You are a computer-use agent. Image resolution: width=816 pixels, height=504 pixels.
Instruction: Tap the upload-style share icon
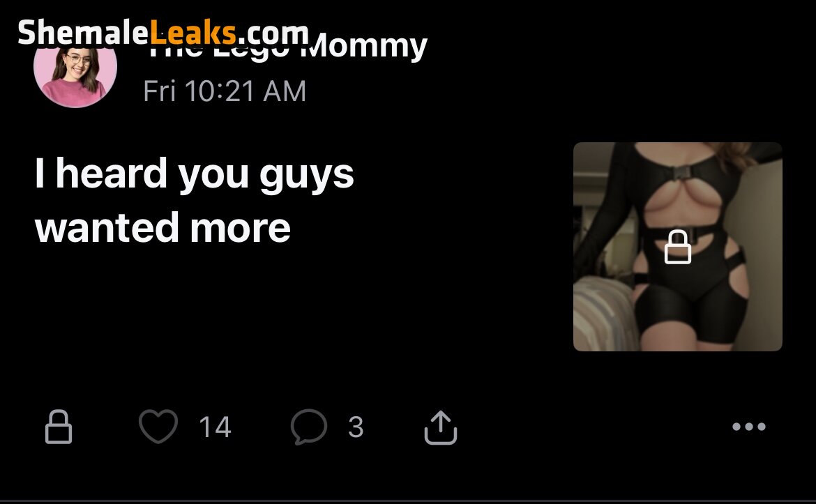(440, 425)
